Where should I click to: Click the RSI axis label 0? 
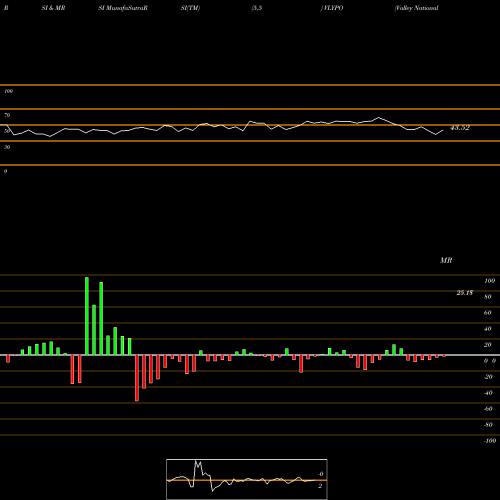tap(5, 171)
